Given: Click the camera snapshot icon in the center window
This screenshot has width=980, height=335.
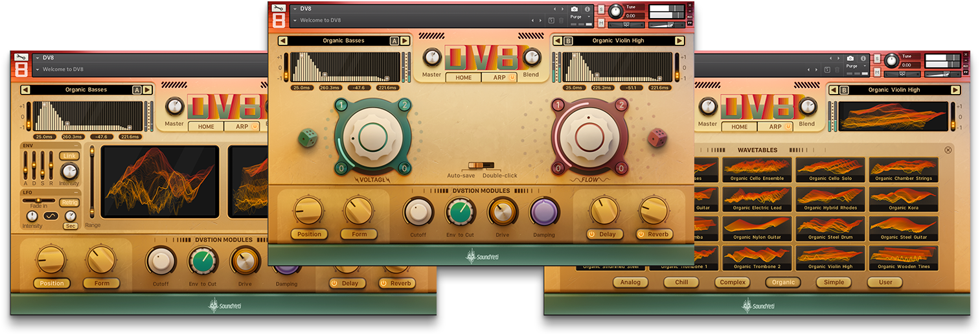Looking at the screenshot, I should 574,9.
